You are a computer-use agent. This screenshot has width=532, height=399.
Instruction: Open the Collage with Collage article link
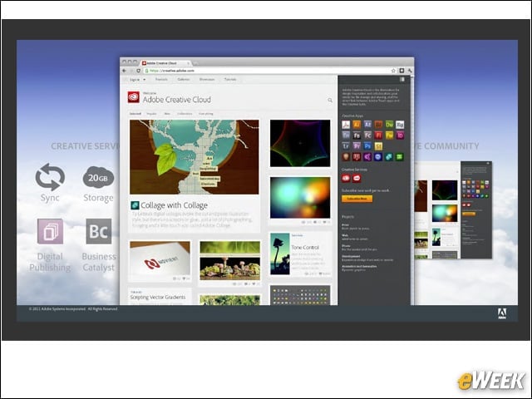pos(174,205)
